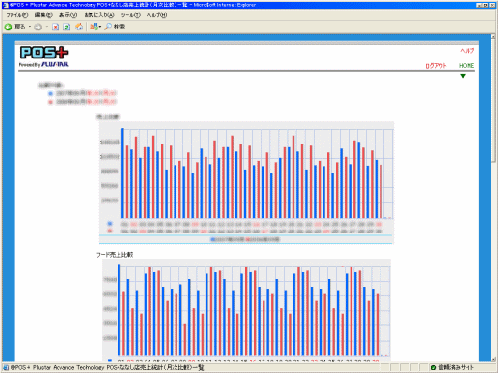Click the red ログアウト link
This screenshot has width=498, height=373.
point(436,66)
